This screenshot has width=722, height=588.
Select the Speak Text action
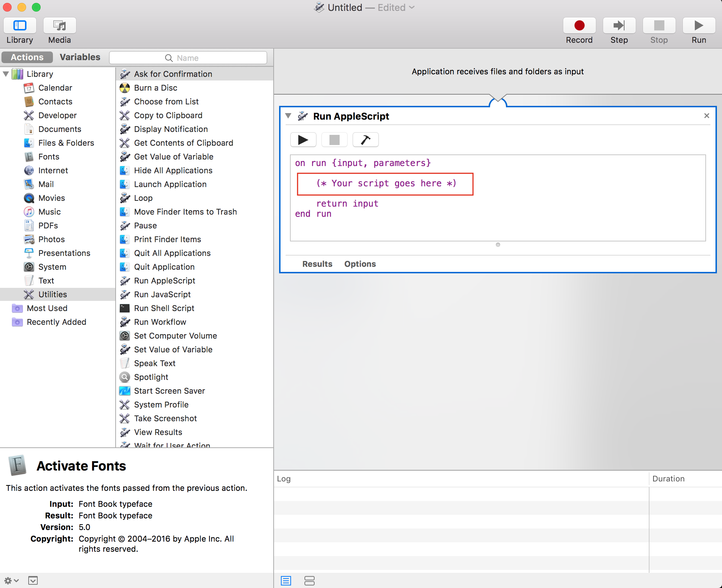[x=195, y=363]
